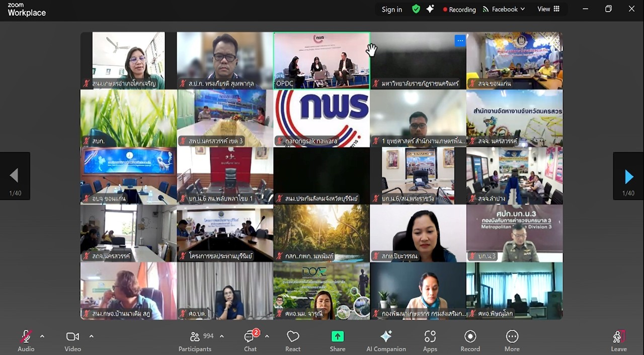
Task: Click the green encryption shield icon
Action: tap(416, 9)
